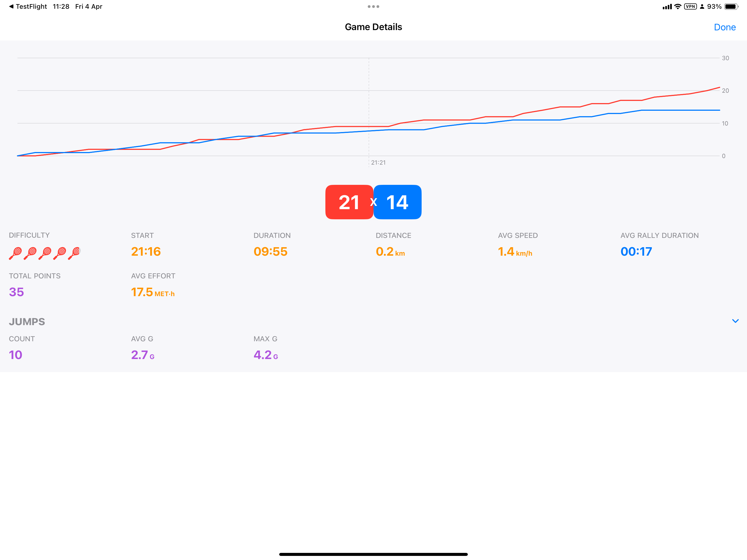Tap the second difficulty racket icon

pos(30,253)
